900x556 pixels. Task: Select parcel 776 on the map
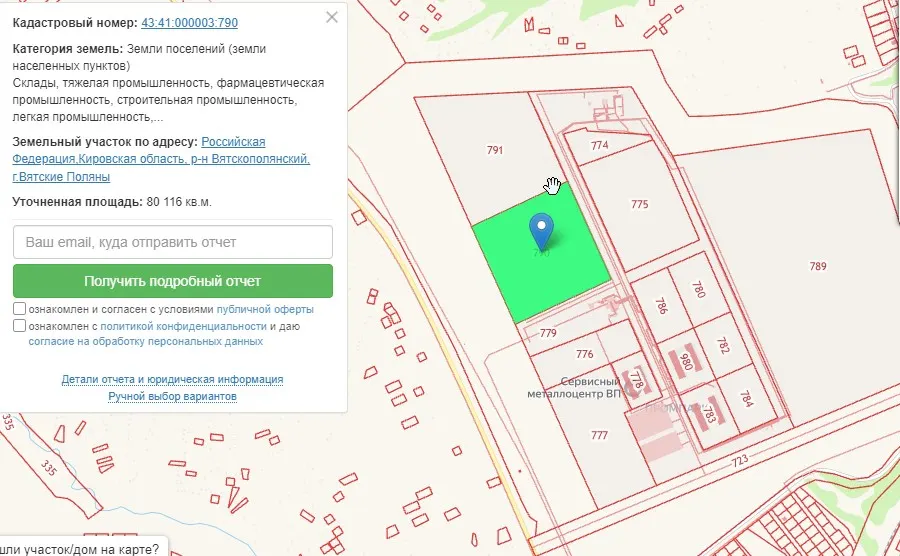[x=584, y=354]
